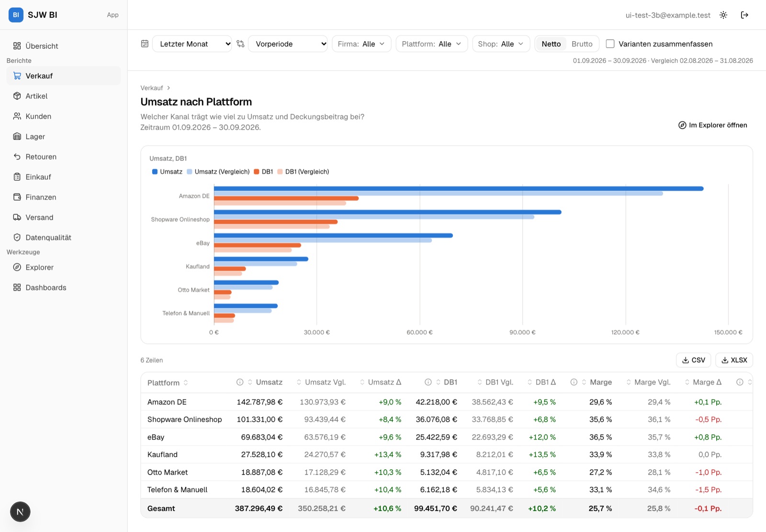Click the logout icon in header
The height and width of the screenshot is (532, 766).
744,15
